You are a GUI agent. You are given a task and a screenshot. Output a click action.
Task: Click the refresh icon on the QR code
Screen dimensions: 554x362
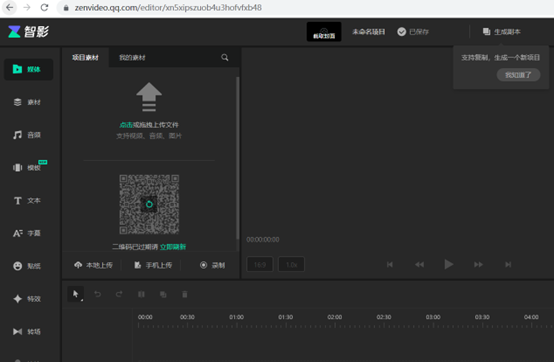pyautogui.click(x=149, y=204)
